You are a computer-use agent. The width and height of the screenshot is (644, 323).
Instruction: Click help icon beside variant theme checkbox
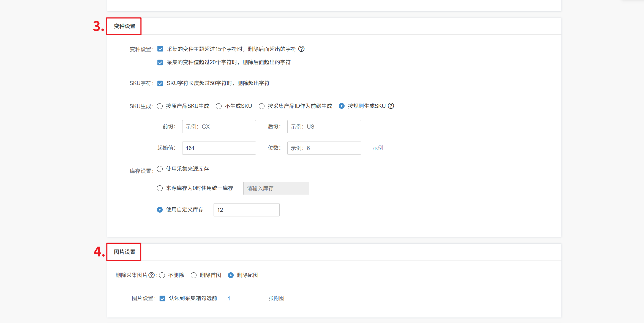point(301,49)
